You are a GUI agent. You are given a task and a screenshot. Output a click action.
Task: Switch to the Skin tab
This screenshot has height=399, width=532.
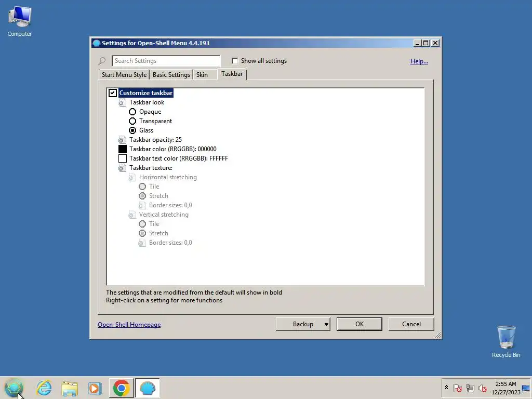[202, 75]
